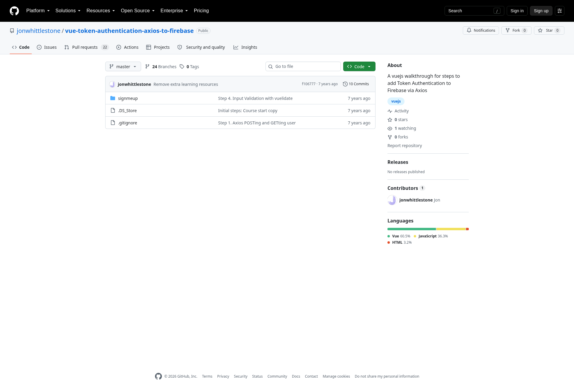Open commit f106777

point(309,84)
